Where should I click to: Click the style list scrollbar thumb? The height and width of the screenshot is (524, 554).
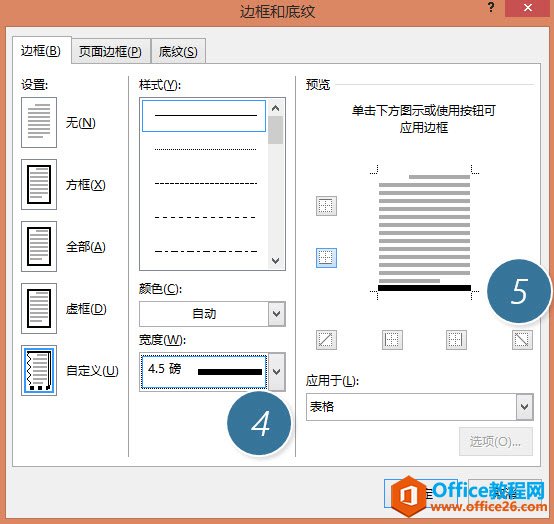pyautogui.click(x=276, y=130)
